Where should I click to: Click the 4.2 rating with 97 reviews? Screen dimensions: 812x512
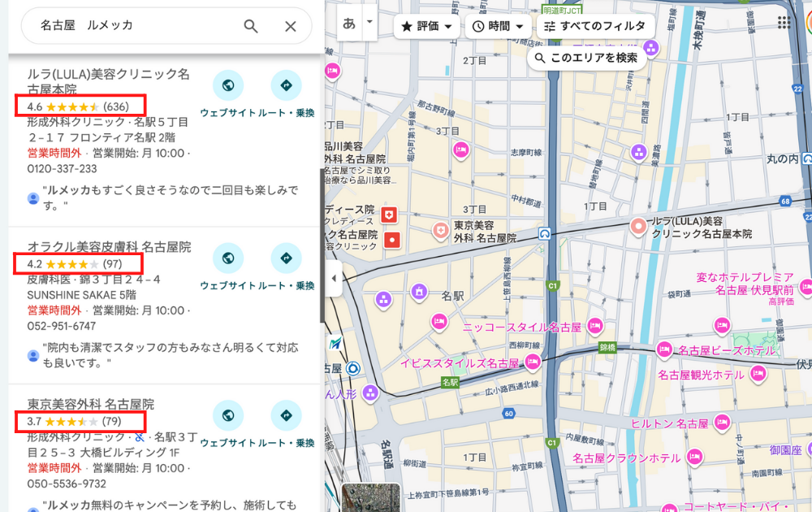pyautogui.click(x=75, y=264)
